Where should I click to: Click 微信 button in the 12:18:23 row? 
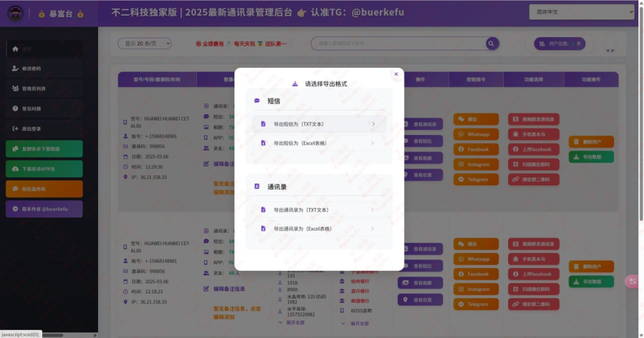476,244
